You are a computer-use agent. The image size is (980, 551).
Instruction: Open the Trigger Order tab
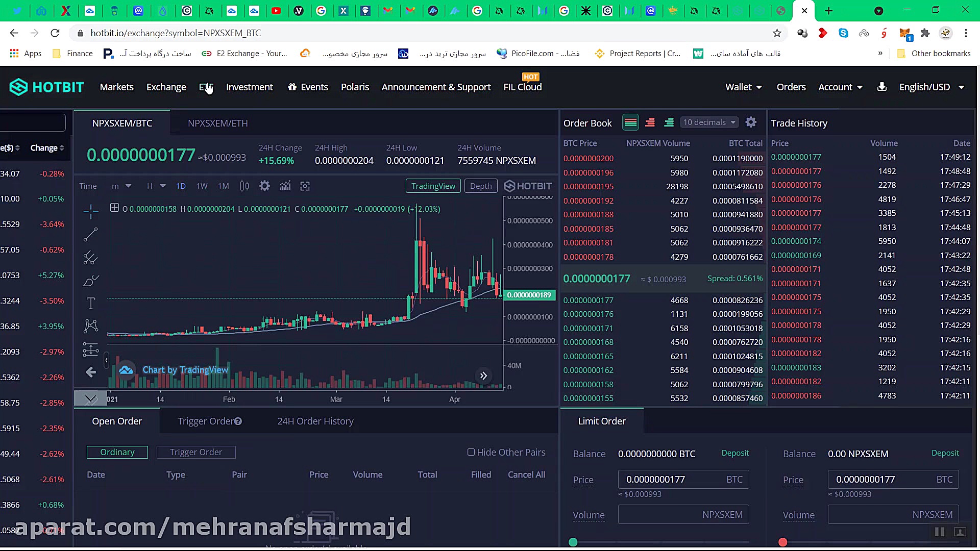[x=210, y=421]
